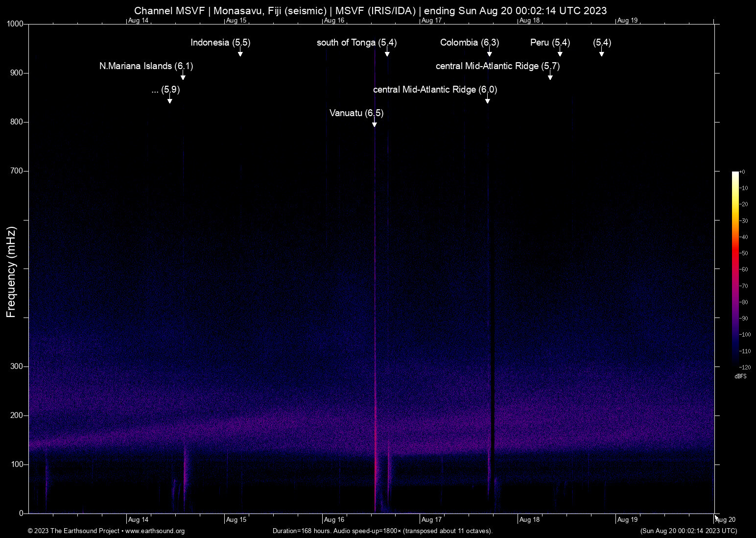Viewport: 756px width, 538px height.
Task: Select the Peru (5.4) earthquake arrow
Action: (561, 55)
